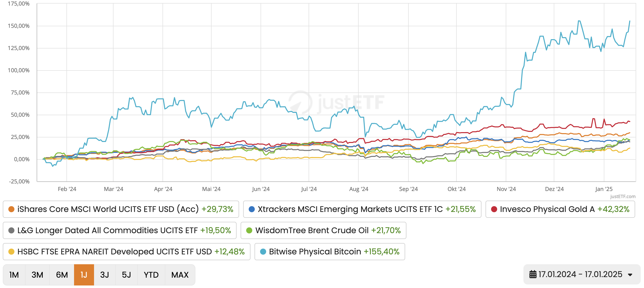Select the 1M time period tab
Screen dimensions: 644x288
[14, 275]
